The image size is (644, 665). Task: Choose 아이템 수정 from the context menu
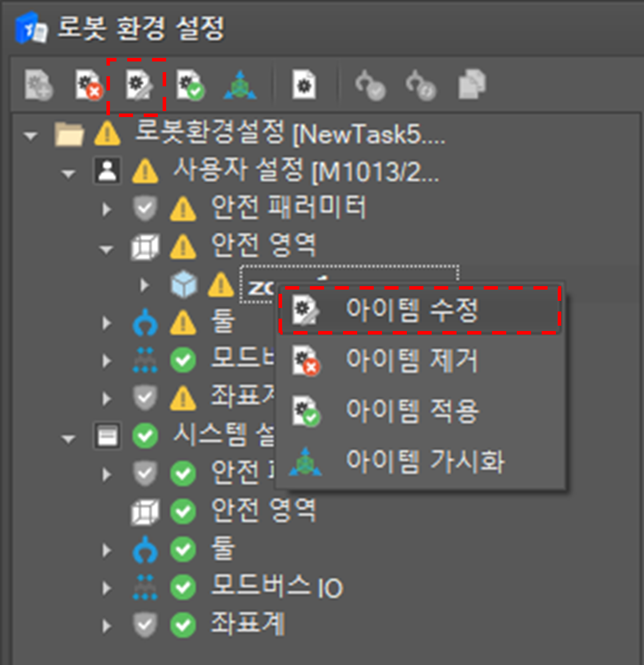(x=412, y=311)
